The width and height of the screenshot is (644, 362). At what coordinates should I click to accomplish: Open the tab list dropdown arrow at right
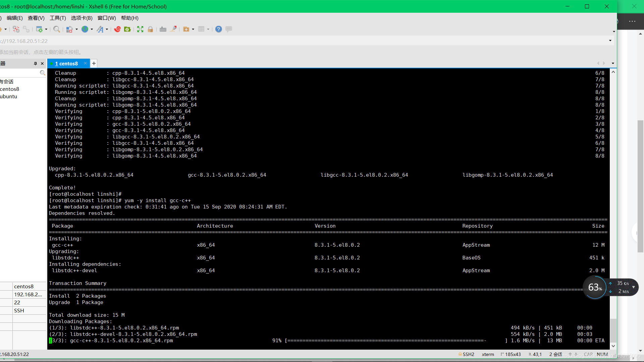point(613,63)
